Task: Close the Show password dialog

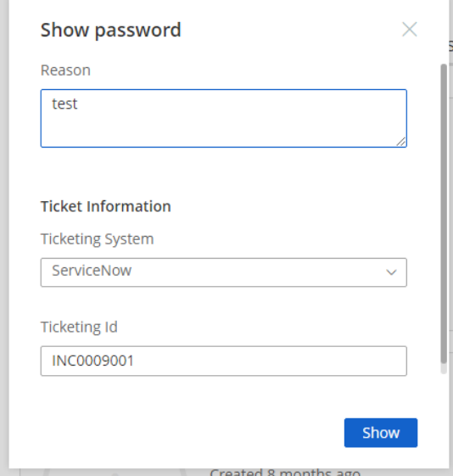Action: pyautogui.click(x=409, y=30)
